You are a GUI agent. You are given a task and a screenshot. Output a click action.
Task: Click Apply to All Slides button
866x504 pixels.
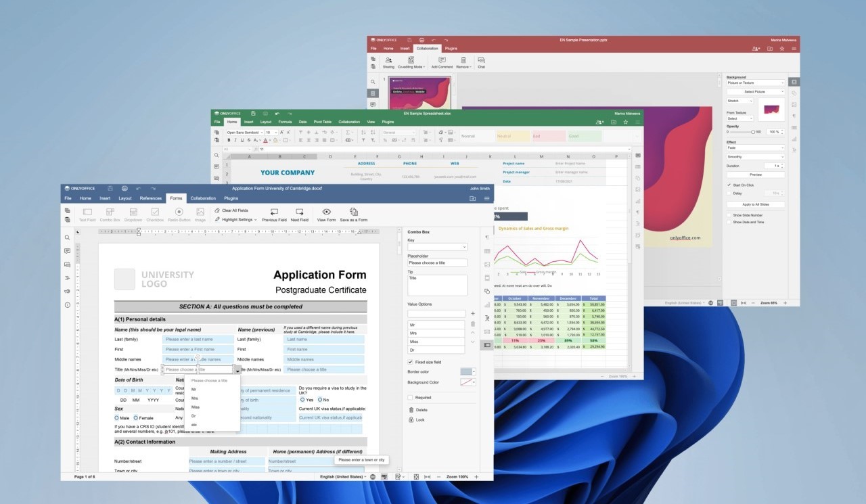(756, 204)
